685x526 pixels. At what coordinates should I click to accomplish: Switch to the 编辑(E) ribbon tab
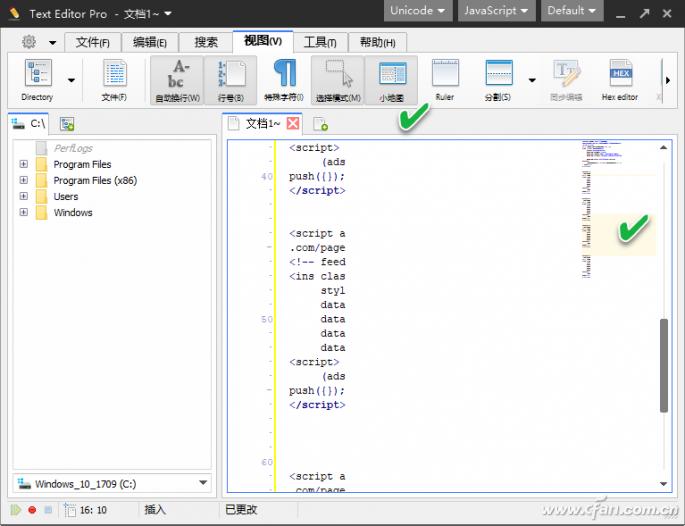point(150,42)
